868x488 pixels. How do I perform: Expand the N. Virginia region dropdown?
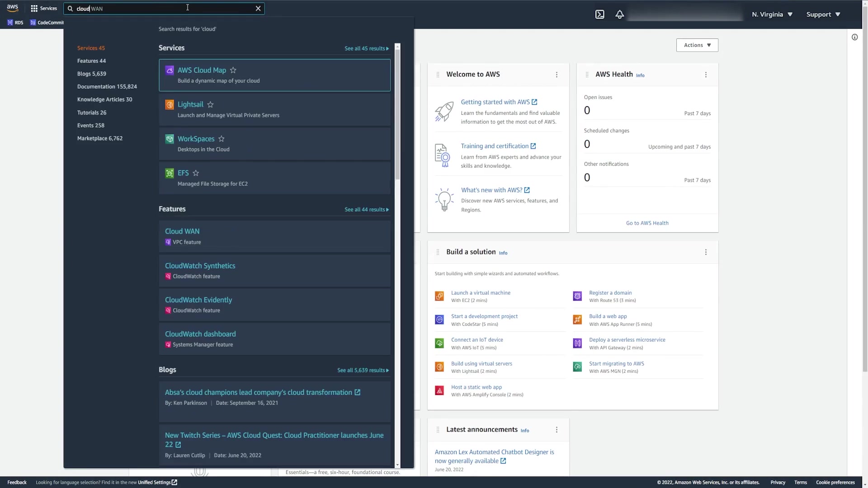coord(772,14)
